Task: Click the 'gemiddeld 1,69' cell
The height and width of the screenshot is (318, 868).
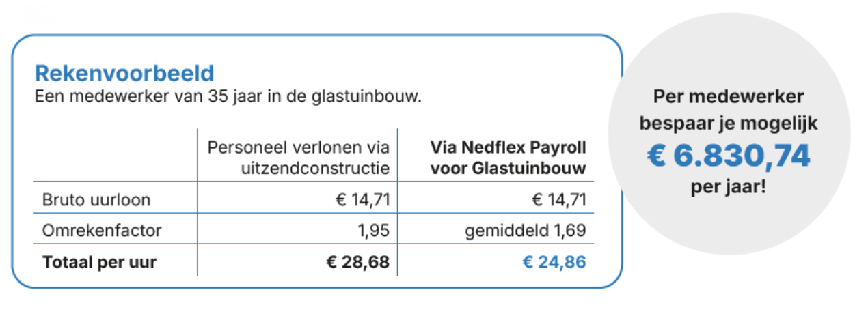Action: (x=525, y=231)
